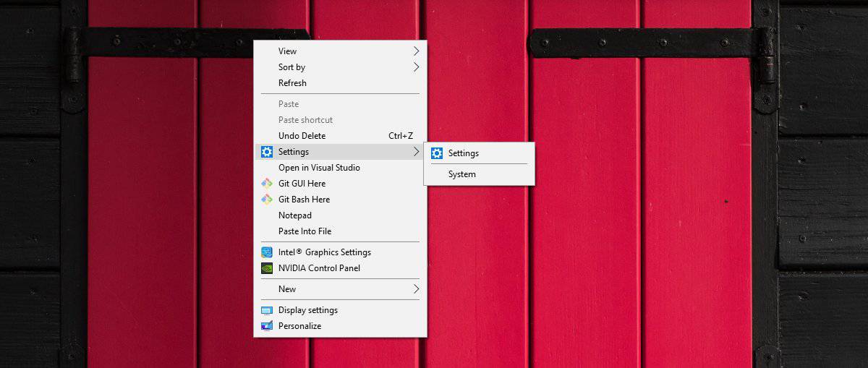Screen dimensions: 868x368
Task: Launch Git GUI Here
Action: [340, 184]
